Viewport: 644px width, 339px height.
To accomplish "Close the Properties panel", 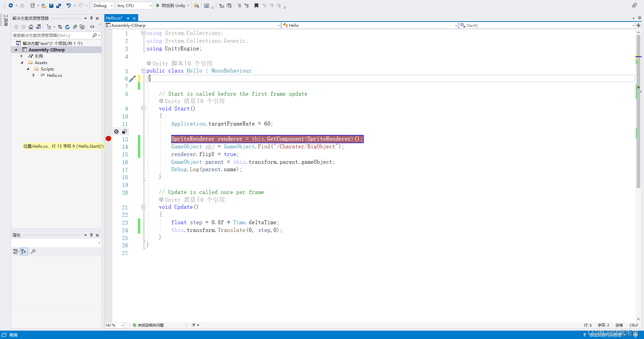I will (97, 235).
